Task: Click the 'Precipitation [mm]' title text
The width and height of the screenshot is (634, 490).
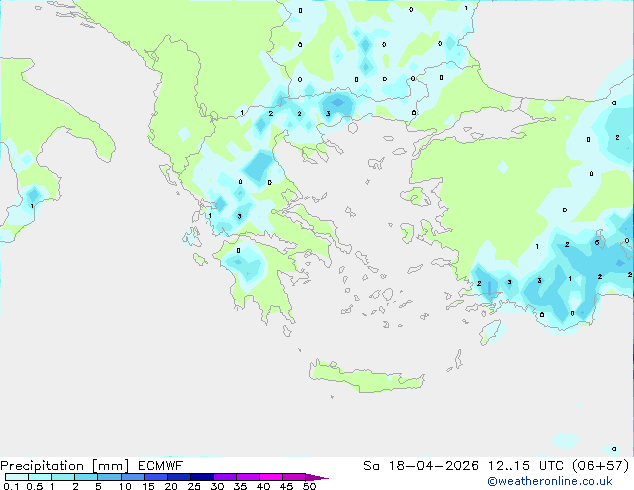Action: coord(65,466)
